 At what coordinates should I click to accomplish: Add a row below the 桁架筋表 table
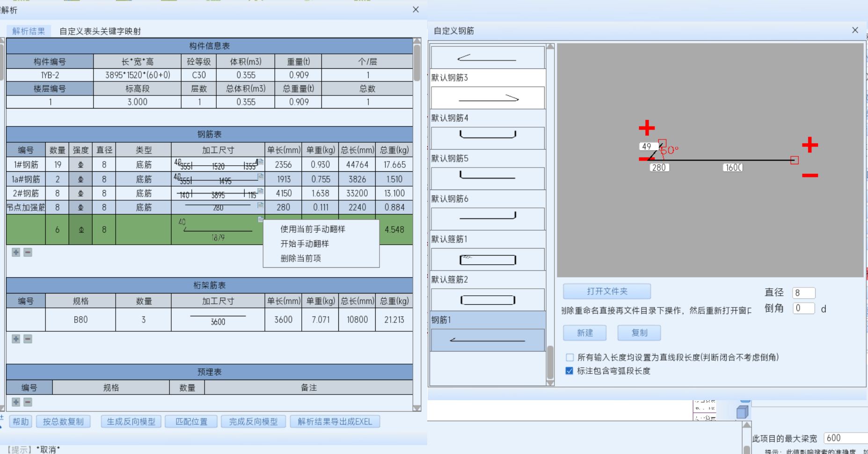click(x=16, y=339)
